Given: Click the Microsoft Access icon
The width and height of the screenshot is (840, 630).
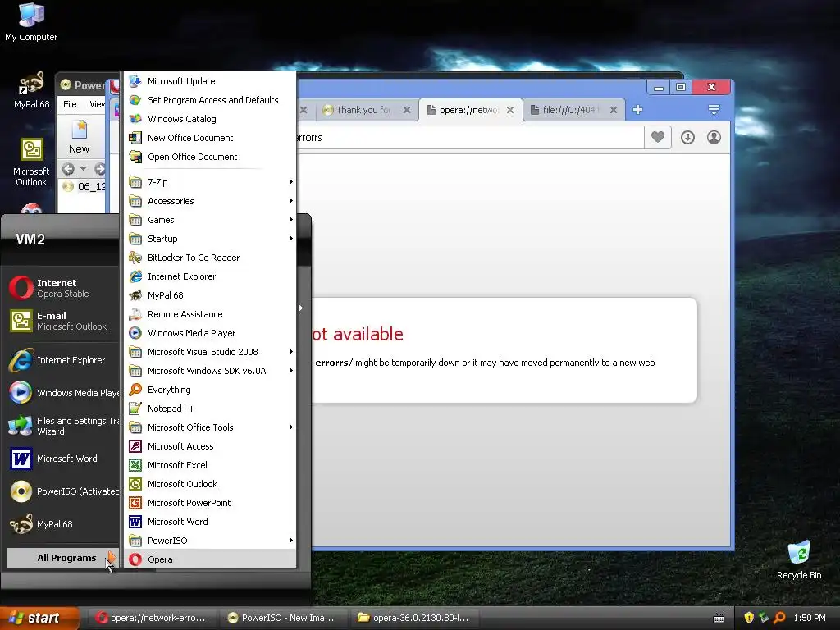Looking at the screenshot, I should tap(135, 446).
